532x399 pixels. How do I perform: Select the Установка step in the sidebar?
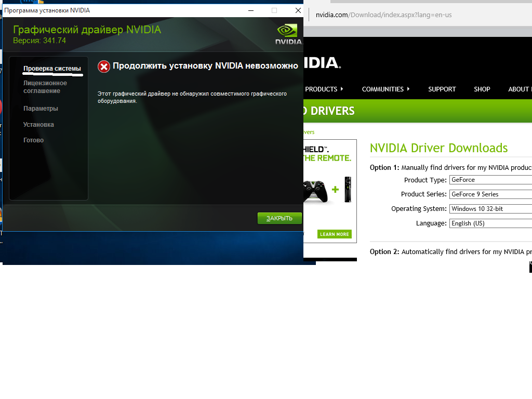[38, 125]
